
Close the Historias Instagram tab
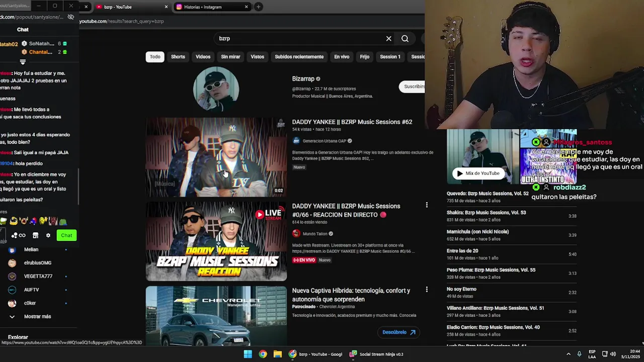click(x=246, y=7)
